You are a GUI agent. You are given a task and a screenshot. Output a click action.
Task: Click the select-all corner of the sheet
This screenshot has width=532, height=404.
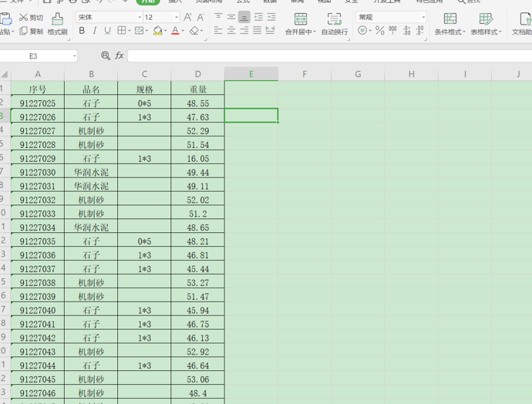click(5, 74)
